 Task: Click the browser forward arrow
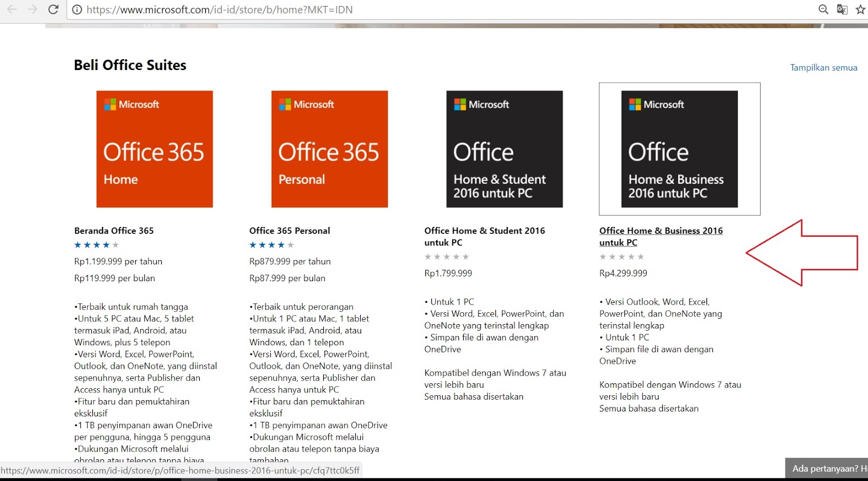click(x=33, y=9)
